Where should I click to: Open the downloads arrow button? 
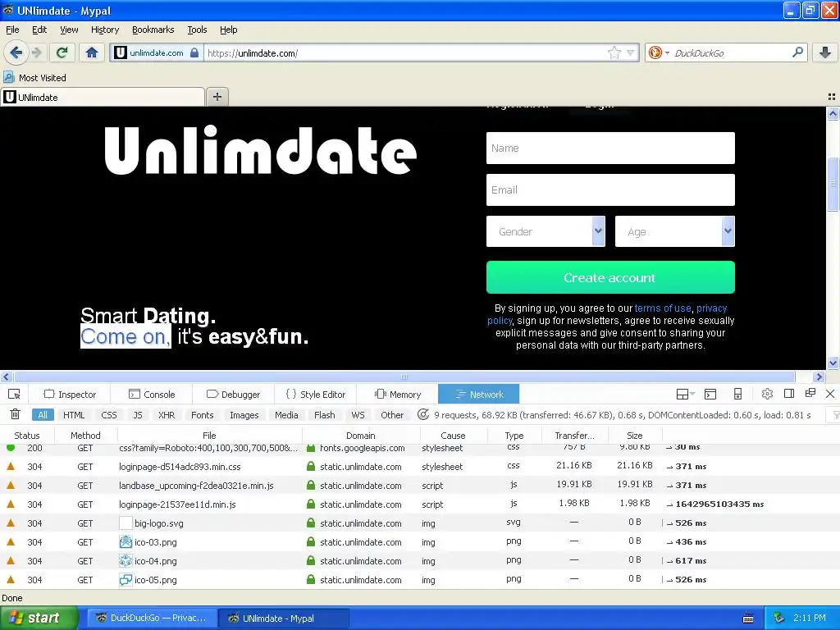pos(825,52)
